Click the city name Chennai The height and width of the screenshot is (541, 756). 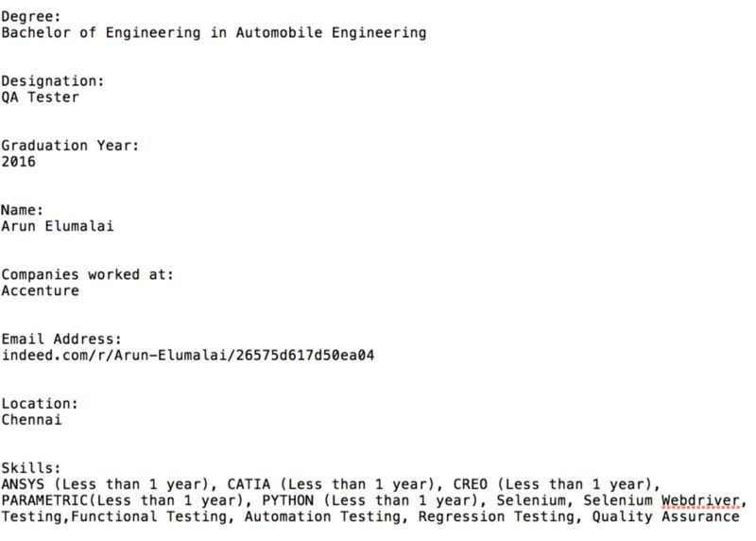point(31,419)
